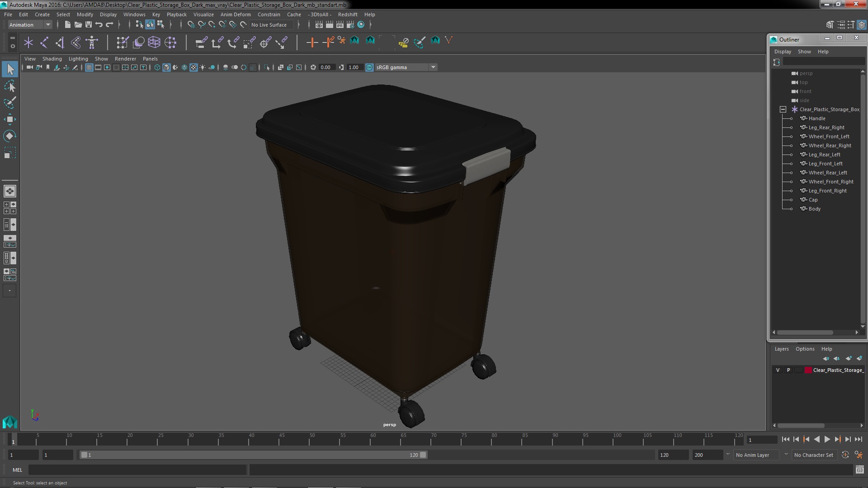Select the Lasso tool in toolbox
Image resolution: width=868 pixels, height=488 pixels.
(10, 86)
